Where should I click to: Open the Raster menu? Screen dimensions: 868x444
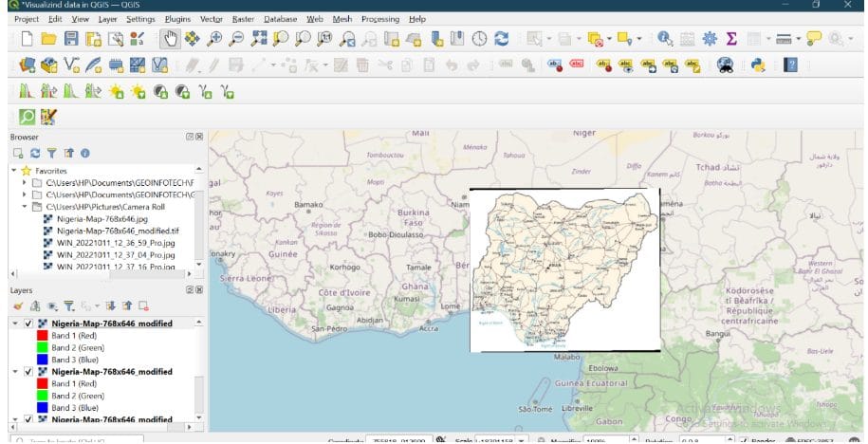click(x=243, y=19)
